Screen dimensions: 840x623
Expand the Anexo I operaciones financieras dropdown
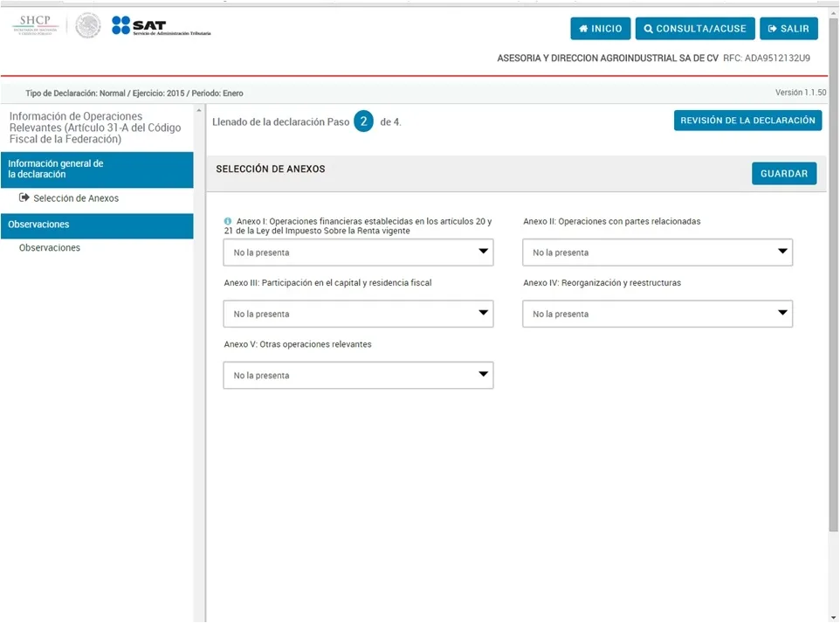[358, 253]
